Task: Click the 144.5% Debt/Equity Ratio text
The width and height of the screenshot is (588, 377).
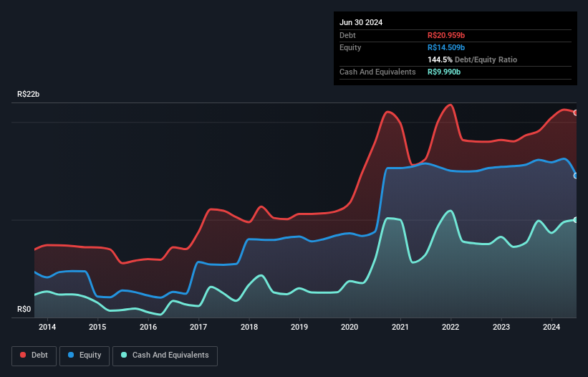Action: click(x=472, y=59)
